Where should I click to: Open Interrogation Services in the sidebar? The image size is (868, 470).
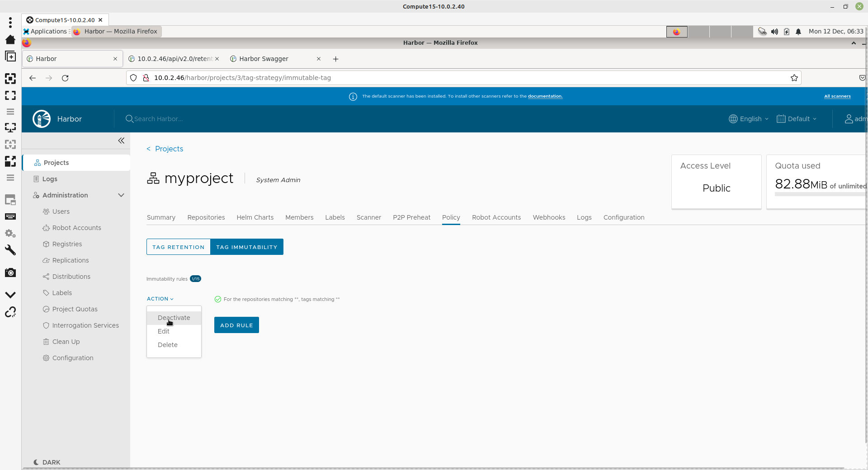(85, 325)
